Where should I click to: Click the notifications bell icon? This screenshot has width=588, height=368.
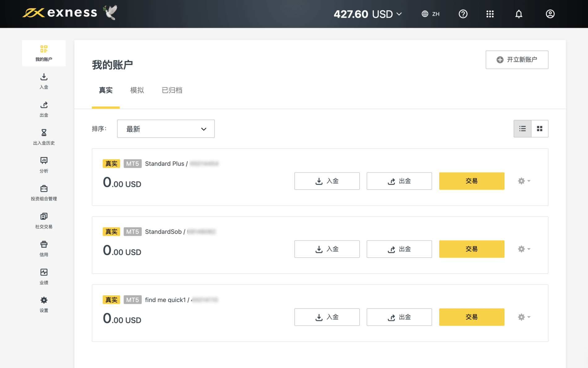click(x=519, y=14)
